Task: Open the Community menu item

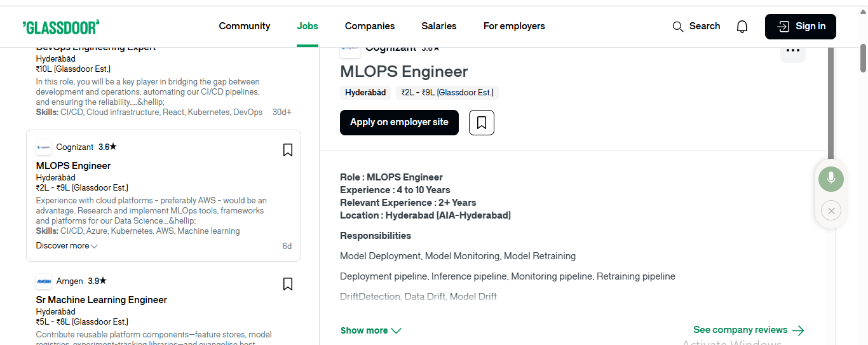Action: click(245, 26)
